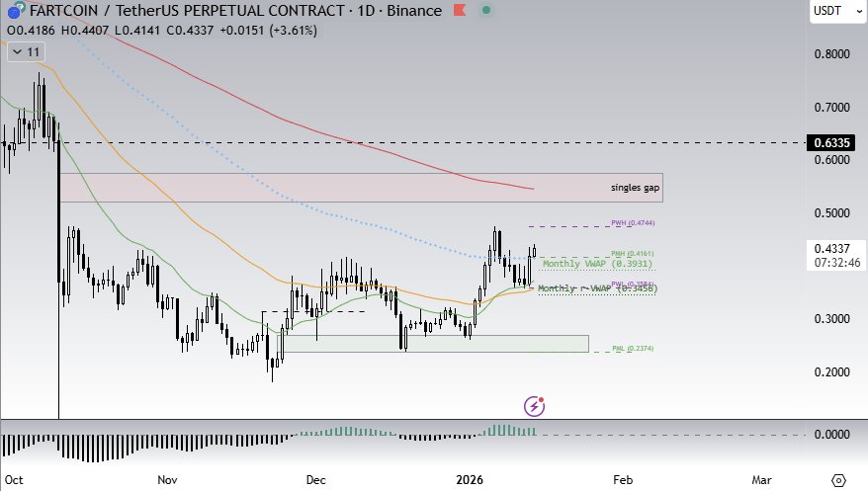Click the 0.7000 price scale value
This screenshot has height=491, width=868.
tap(831, 108)
